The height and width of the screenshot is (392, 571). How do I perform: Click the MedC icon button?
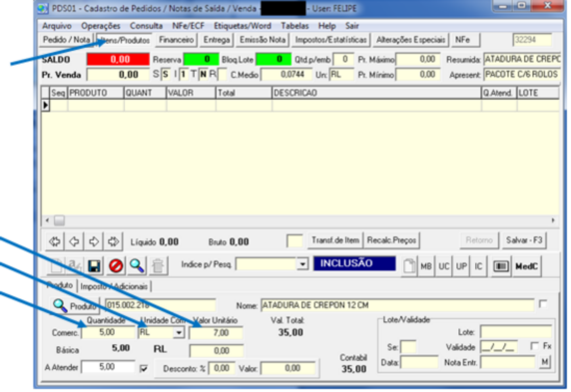pyautogui.click(x=526, y=266)
